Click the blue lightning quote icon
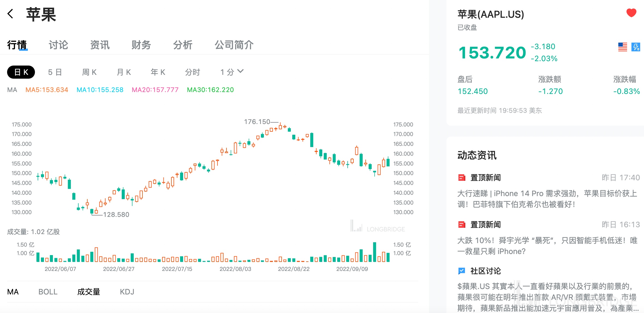644x313 pixels. [636, 47]
